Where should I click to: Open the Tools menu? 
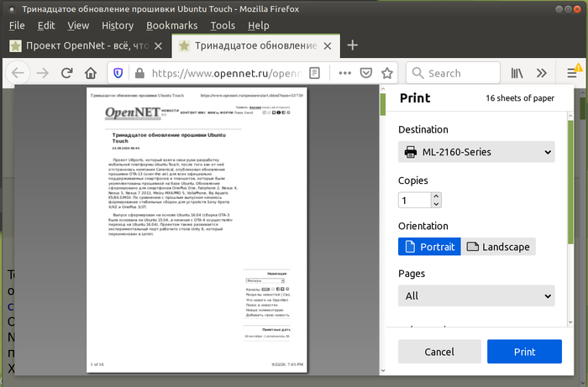pos(223,25)
